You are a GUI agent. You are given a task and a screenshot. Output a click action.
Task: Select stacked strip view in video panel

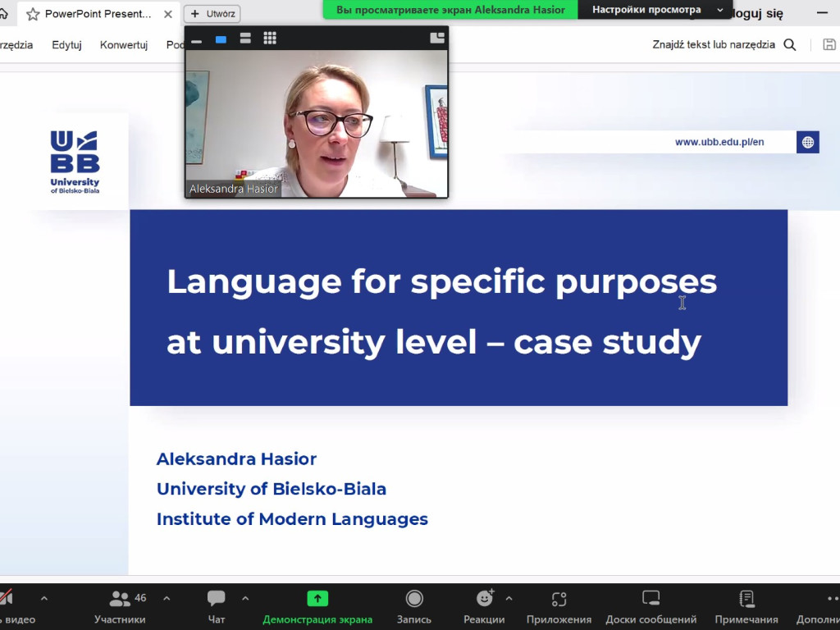(245, 39)
